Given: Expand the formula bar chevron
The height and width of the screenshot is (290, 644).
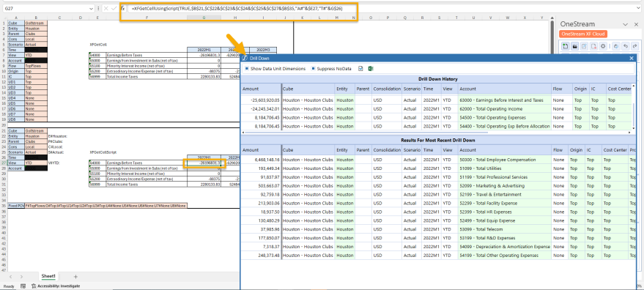Looking at the screenshot, I should point(639,8).
